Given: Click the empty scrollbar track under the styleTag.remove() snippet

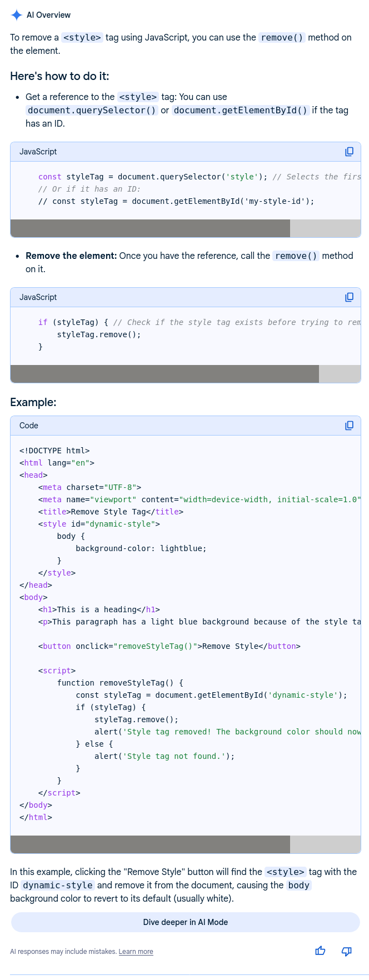Looking at the screenshot, I should pos(340,374).
